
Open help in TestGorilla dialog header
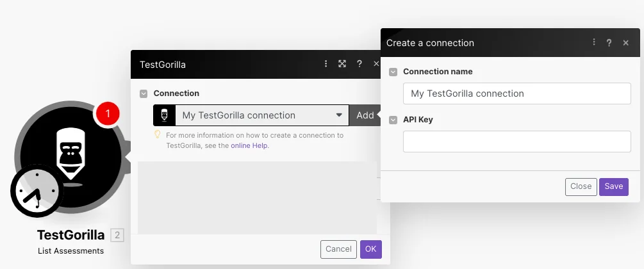point(359,63)
